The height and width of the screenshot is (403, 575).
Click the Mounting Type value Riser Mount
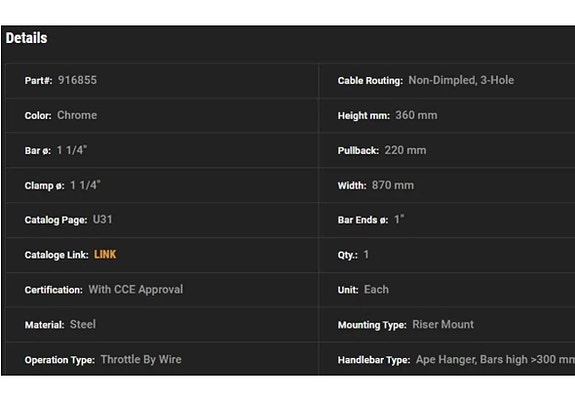coord(443,324)
